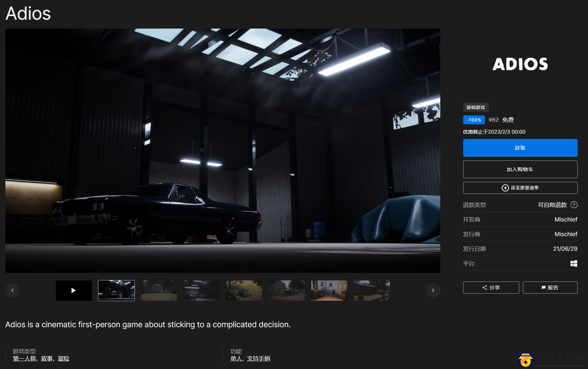Go to next thumbnails with right arrow
The height and width of the screenshot is (369, 588).
(x=433, y=290)
